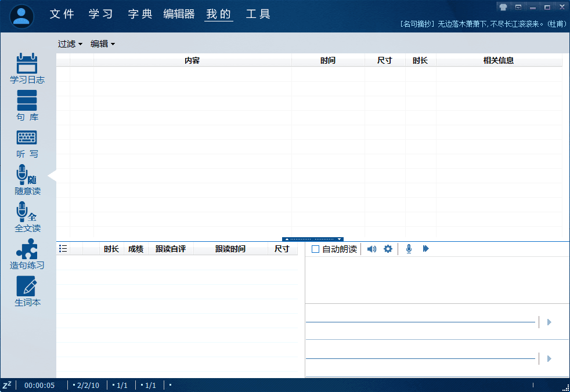
Task: Play the upper waveform track
Action: [x=549, y=322]
